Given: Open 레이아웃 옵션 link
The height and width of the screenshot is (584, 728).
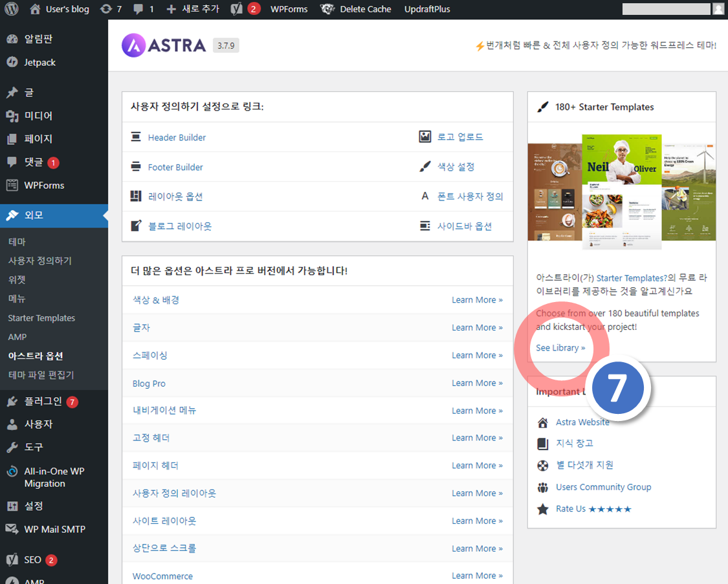Looking at the screenshot, I should (x=175, y=196).
